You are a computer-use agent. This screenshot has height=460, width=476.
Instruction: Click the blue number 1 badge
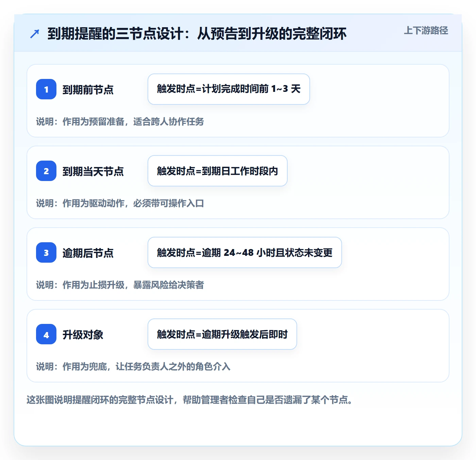coord(46,89)
